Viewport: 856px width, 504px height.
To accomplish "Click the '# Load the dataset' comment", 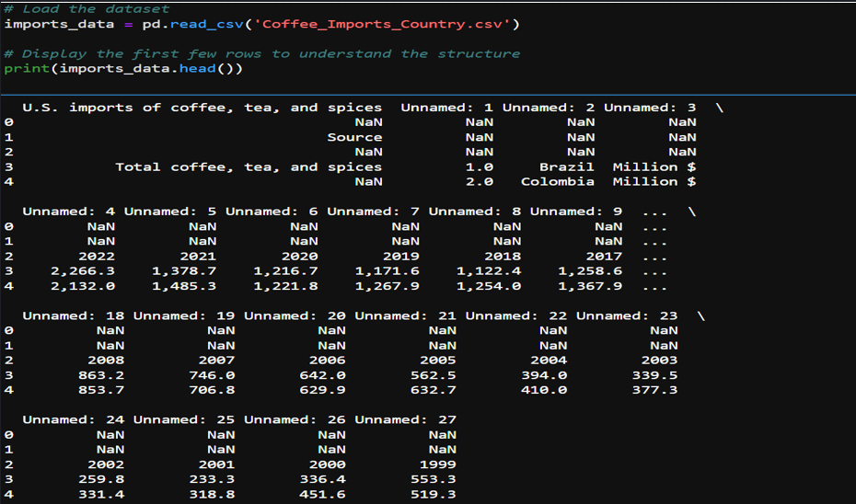I will click(87, 9).
